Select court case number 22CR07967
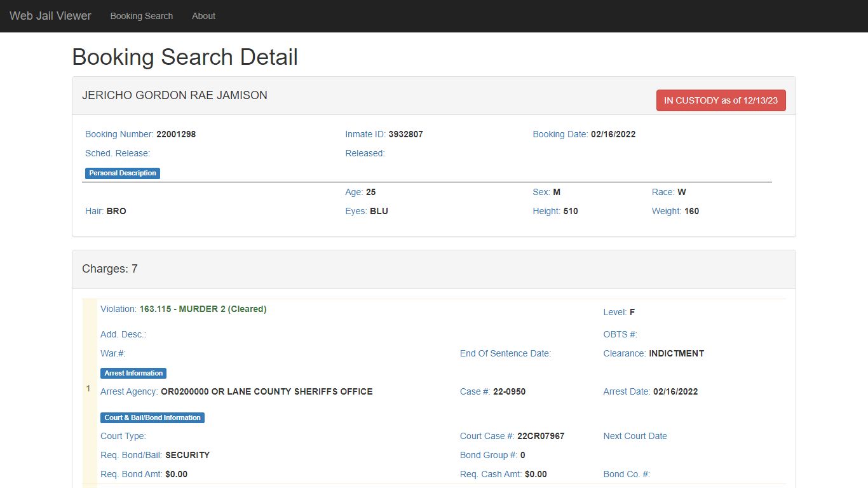This screenshot has height=488, width=868. (x=541, y=436)
